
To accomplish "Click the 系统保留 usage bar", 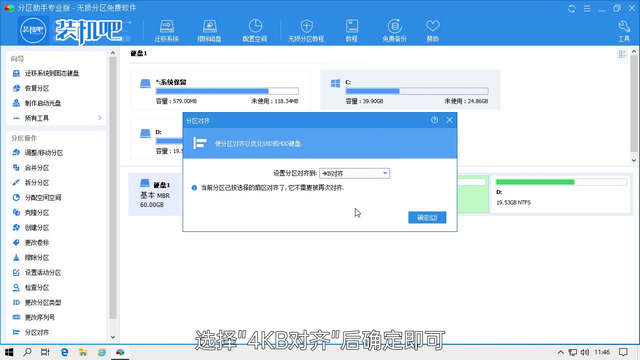I will [227, 91].
